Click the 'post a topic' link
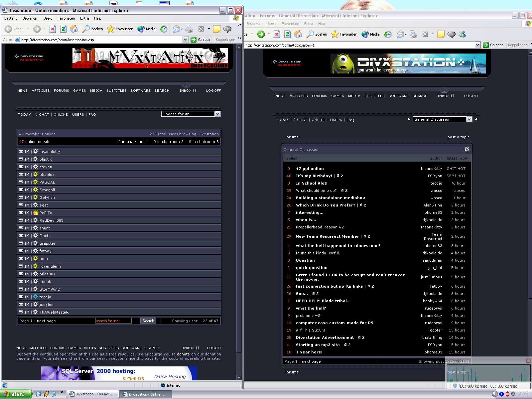The width and height of the screenshot is (532, 399). [458, 137]
